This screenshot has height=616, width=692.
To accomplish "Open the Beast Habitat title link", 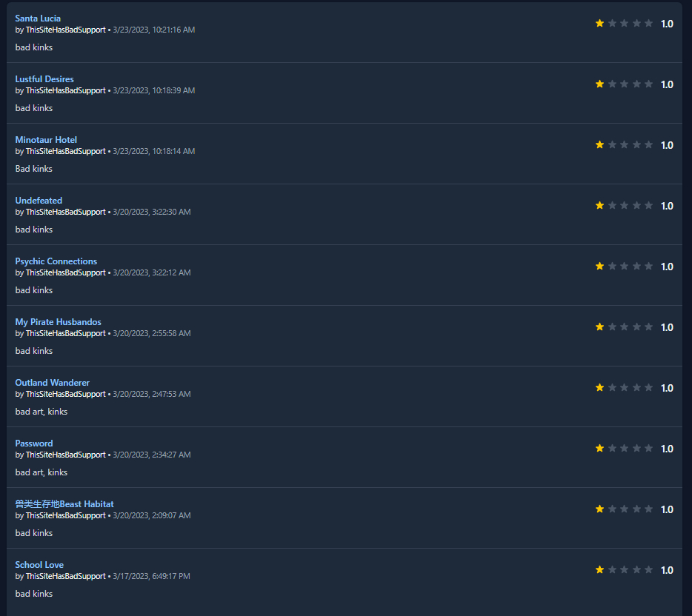I will click(x=64, y=504).
